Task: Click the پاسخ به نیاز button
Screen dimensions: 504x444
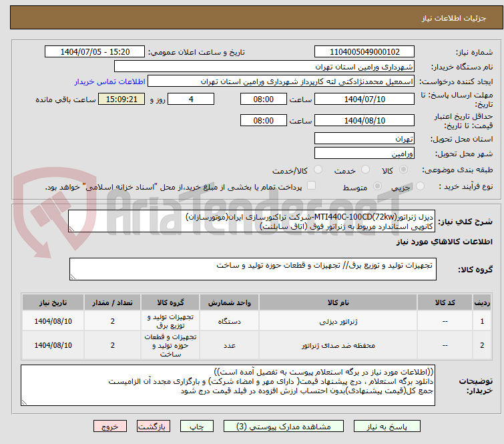Action: tap(387, 427)
